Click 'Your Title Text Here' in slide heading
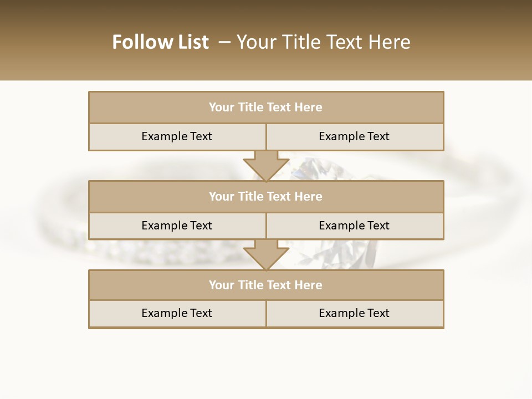The height and width of the screenshot is (399, 532). (x=324, y=42)
